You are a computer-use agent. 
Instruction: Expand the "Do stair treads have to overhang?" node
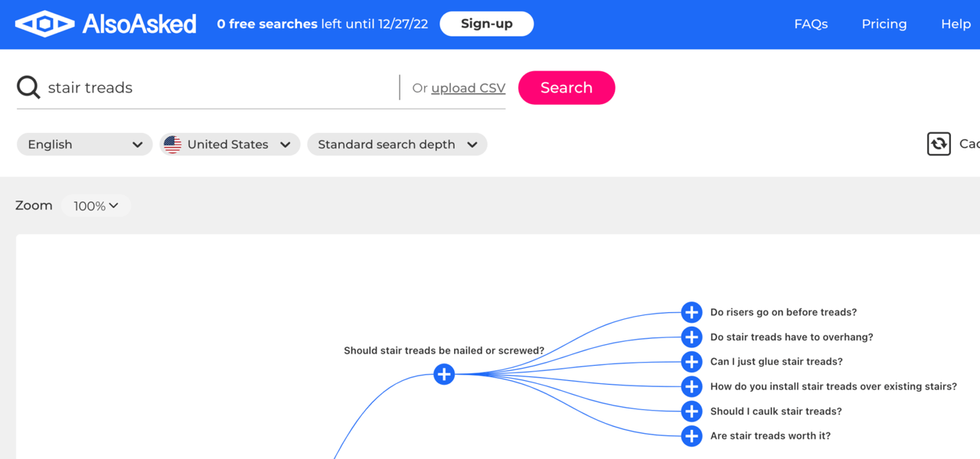pos(691,337)
